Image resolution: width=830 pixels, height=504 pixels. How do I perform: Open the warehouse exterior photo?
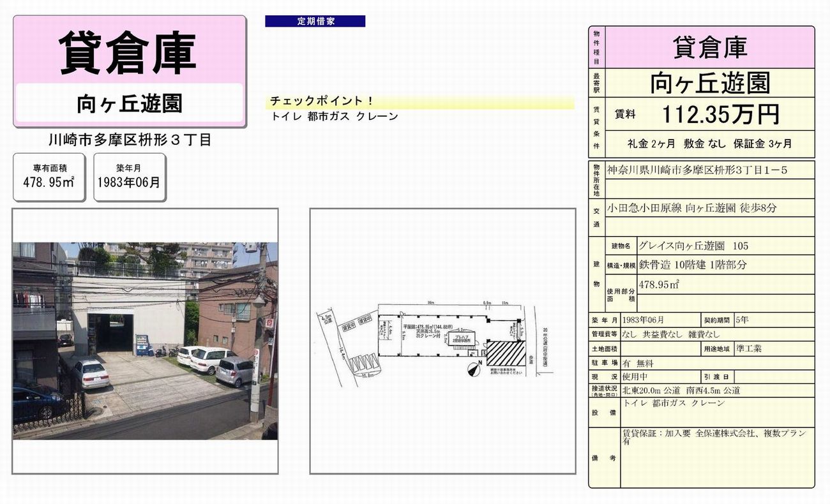click(x=145, y=341)
